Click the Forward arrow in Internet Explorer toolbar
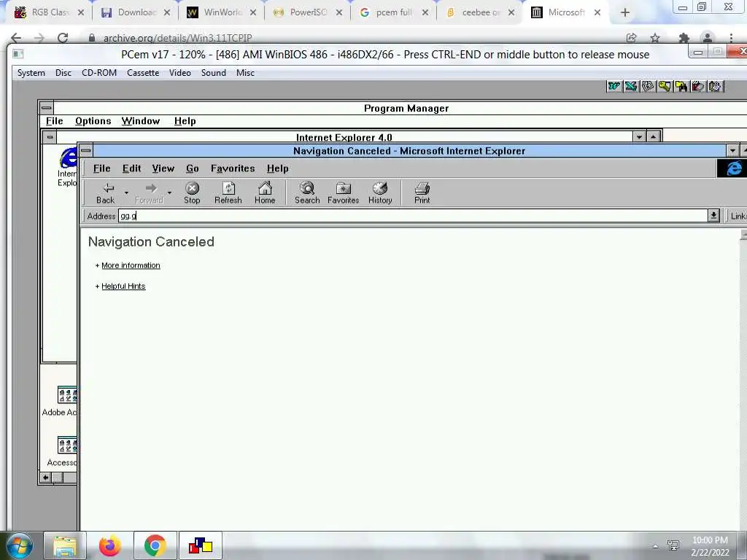The image size is (747, 560). tap(149, 192)
